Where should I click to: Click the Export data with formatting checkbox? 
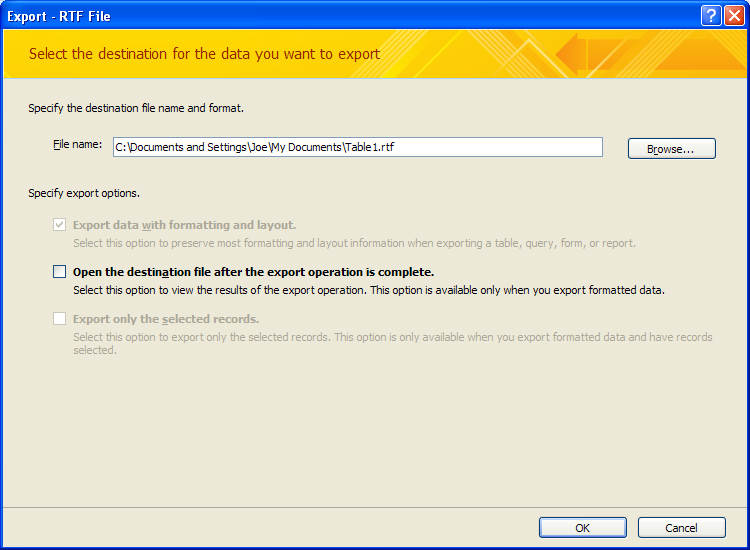click(59, 225)
